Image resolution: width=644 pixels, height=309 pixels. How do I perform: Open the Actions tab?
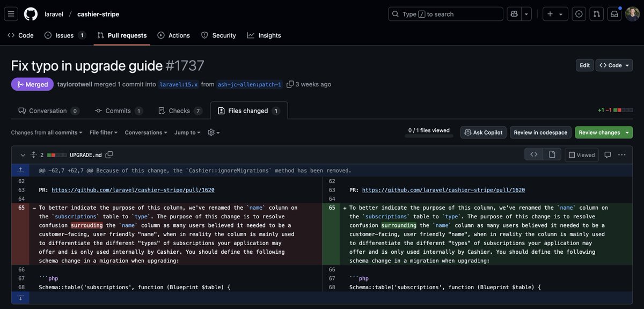pyautogui.click(x=174, y=35)
